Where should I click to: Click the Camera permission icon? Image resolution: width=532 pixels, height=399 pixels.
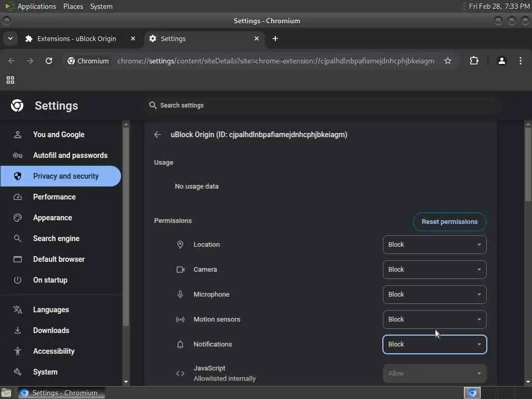180,270
